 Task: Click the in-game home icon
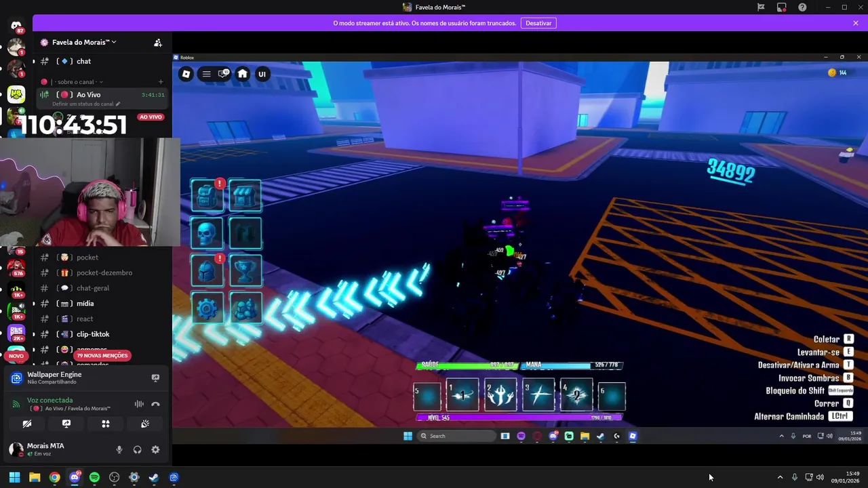click(242, 74)
